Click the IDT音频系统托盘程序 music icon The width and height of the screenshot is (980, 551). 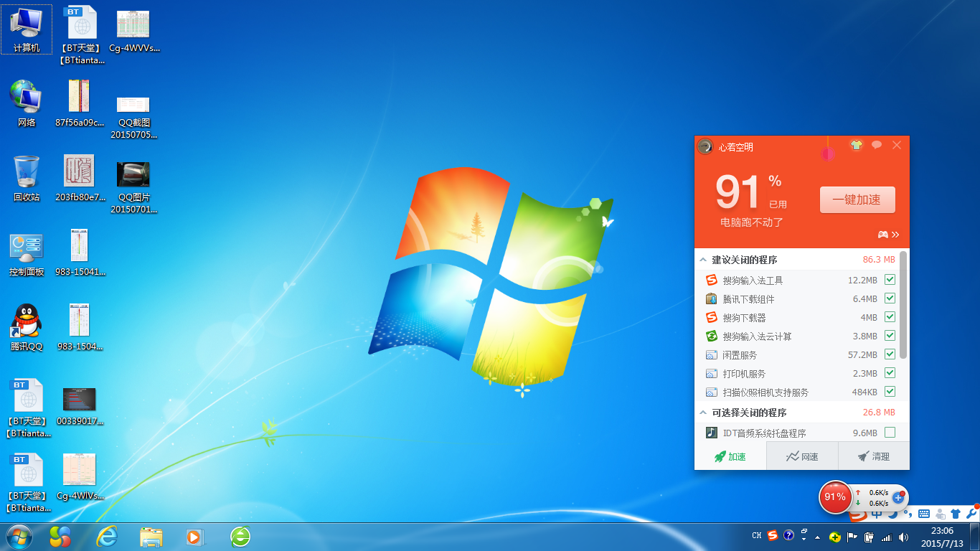coord(712,433)
